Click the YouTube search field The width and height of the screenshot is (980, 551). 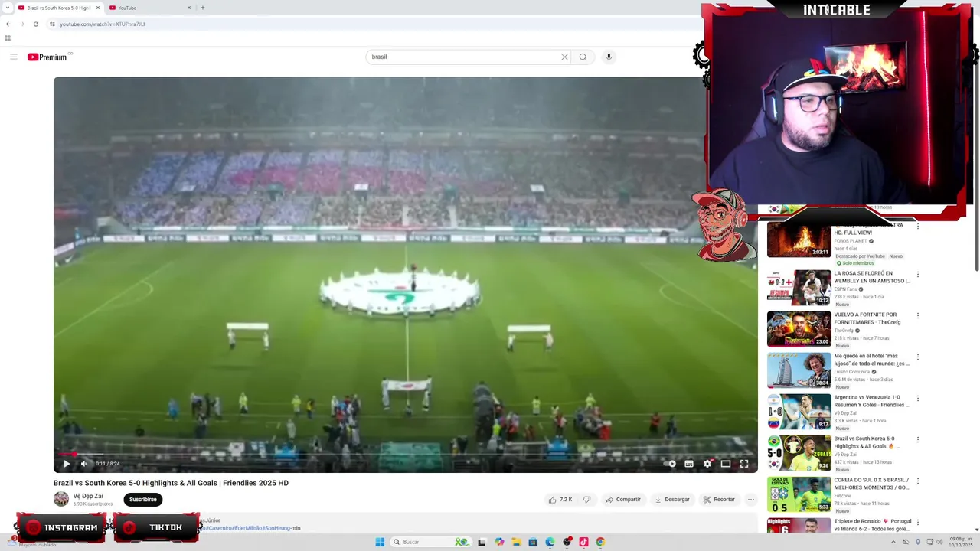[463, 57]
